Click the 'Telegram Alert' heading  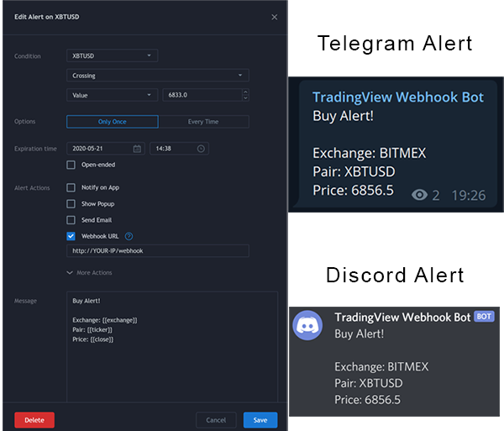click(395, 44)
